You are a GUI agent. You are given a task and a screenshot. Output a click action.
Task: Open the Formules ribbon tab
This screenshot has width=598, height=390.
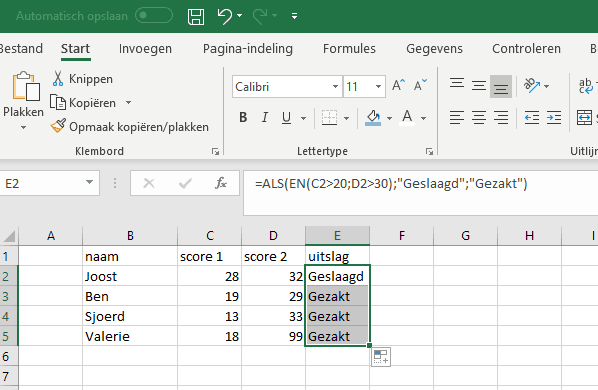349,49
